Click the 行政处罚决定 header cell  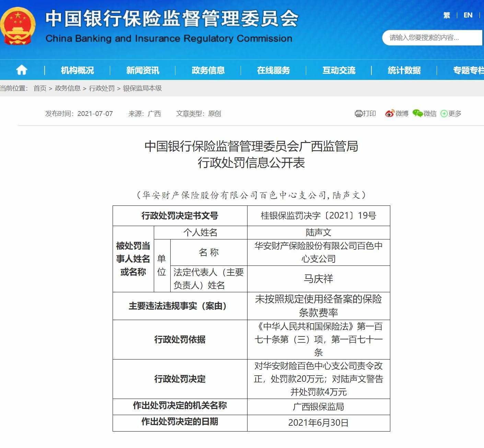pyautogui.click(x=180, y=379)
